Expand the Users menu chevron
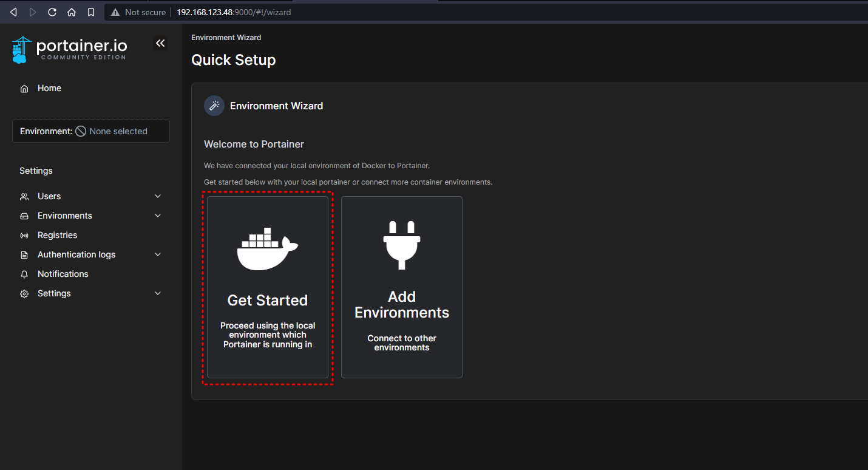The image size is (868, 470). click(158, 196)
